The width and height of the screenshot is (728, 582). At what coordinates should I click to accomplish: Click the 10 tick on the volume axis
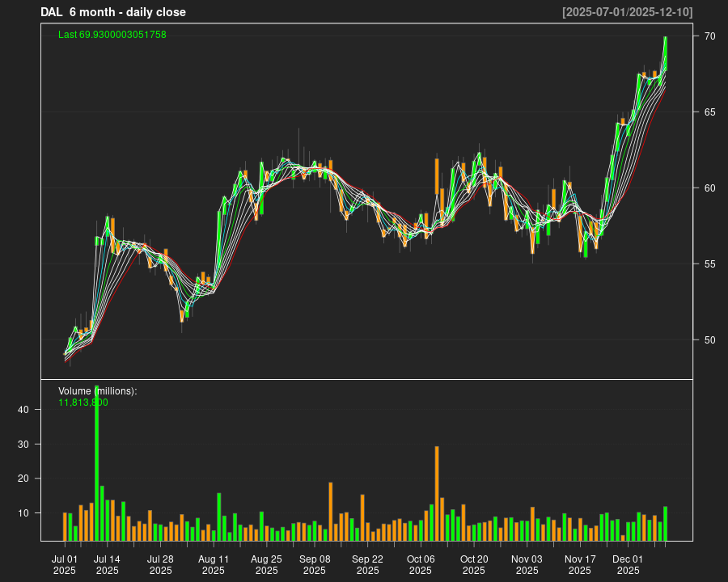pyautogui.click(x=24, y=512)
